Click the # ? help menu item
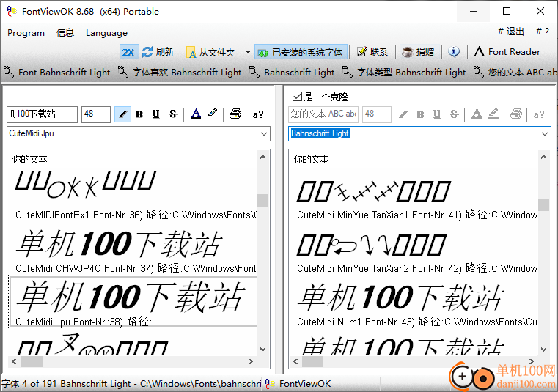The image size is (558, 392). (x=543, y=32)
